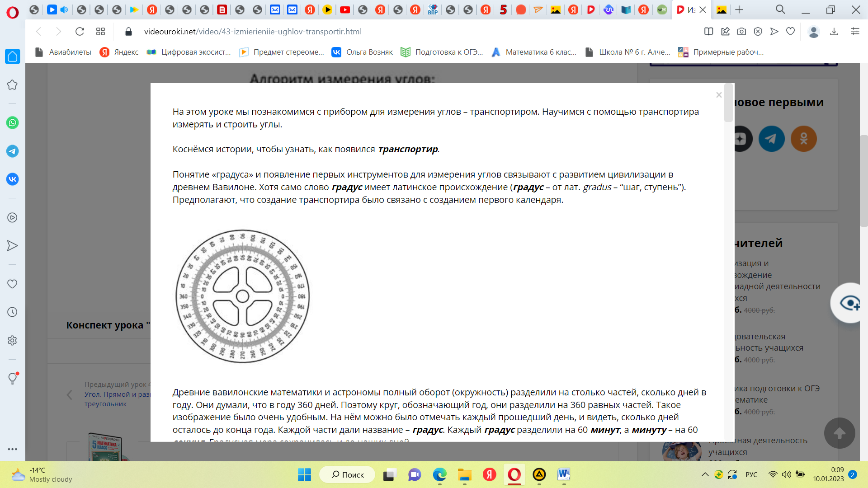Open My Flow from the sidebar
This screenshot has width=868, height=488.
coord(13,246)
